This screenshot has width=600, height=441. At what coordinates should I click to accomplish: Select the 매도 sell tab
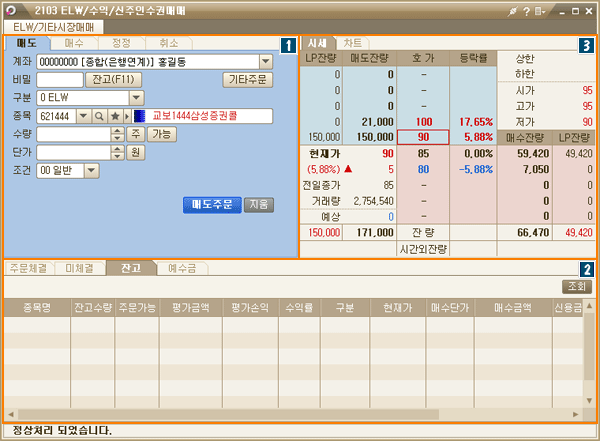27,43
